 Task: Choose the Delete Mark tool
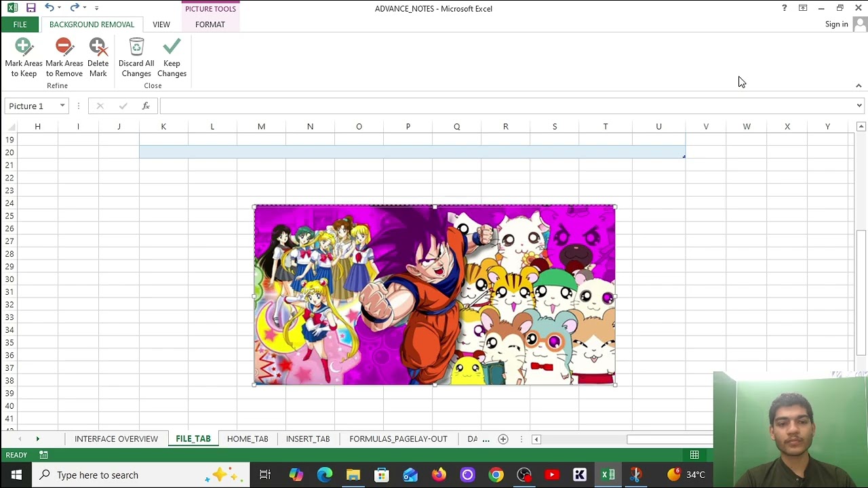[x=98, y=58]
